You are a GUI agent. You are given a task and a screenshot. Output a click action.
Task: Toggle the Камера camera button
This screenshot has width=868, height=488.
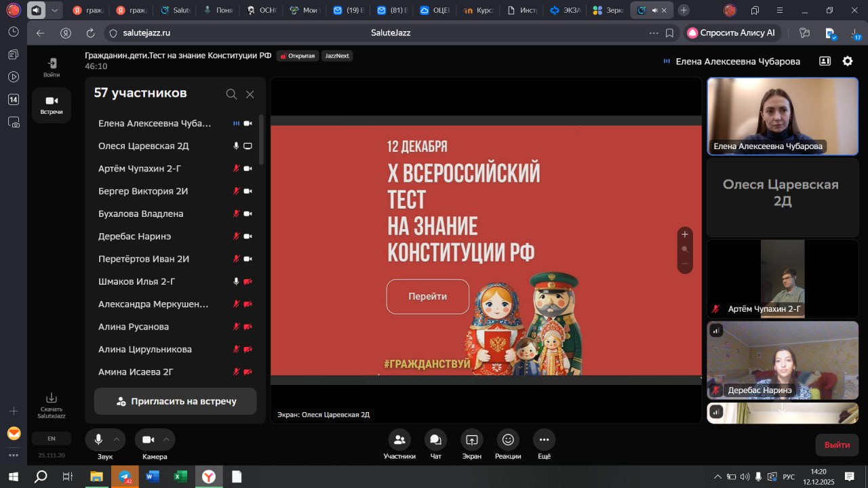tap(148, 440)
